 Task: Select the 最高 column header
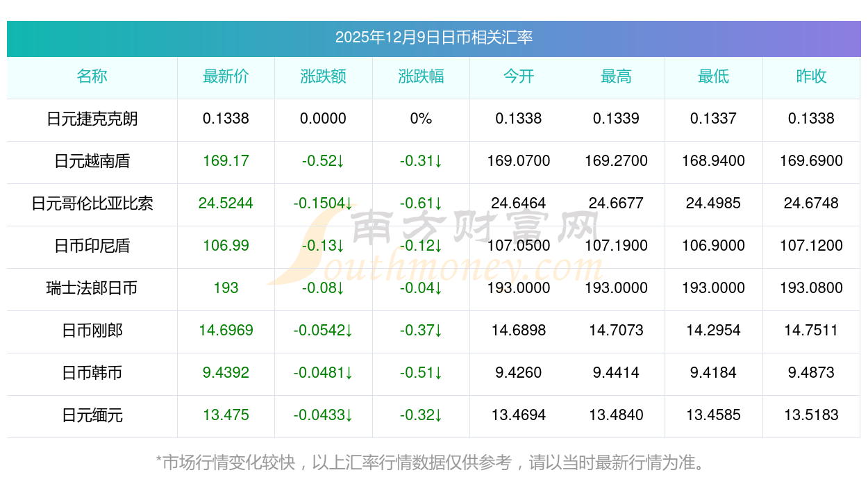[616, 76]
